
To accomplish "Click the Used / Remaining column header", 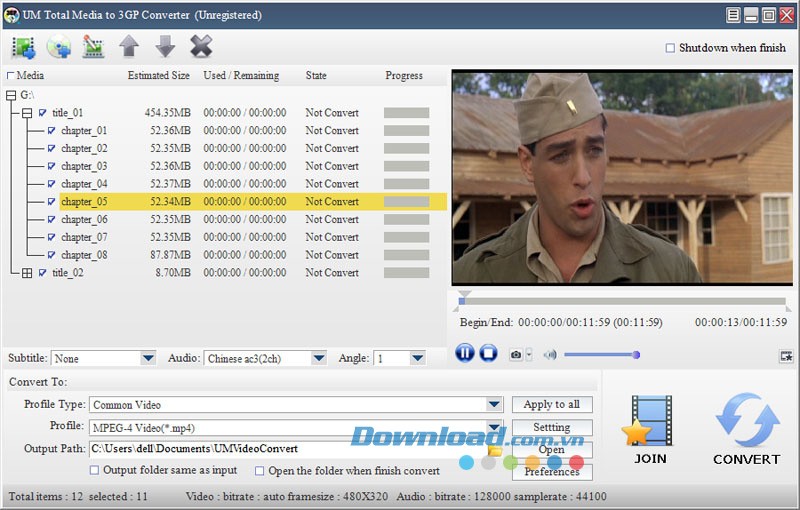I will [241, 75].
